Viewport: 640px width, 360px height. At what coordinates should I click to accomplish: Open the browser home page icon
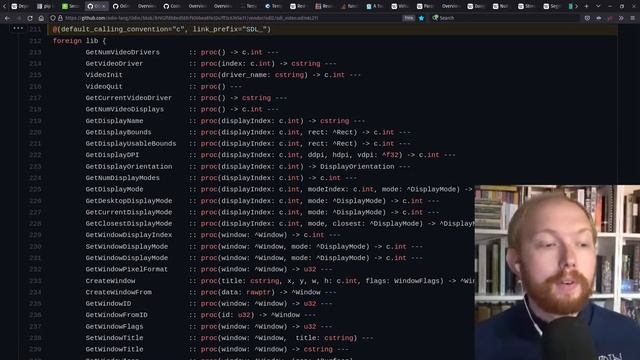coord(41,18)
